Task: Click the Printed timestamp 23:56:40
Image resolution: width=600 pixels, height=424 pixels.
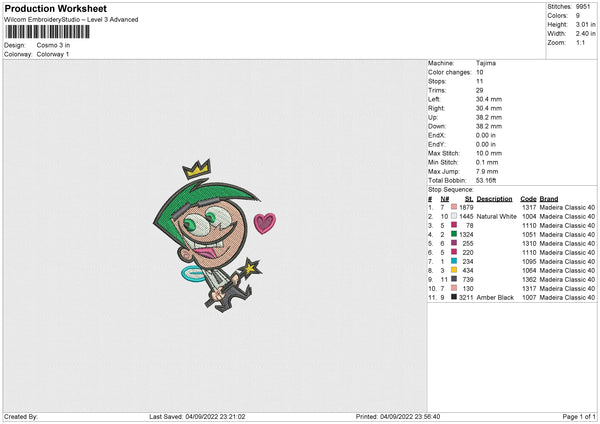Action: click(427, 417)
